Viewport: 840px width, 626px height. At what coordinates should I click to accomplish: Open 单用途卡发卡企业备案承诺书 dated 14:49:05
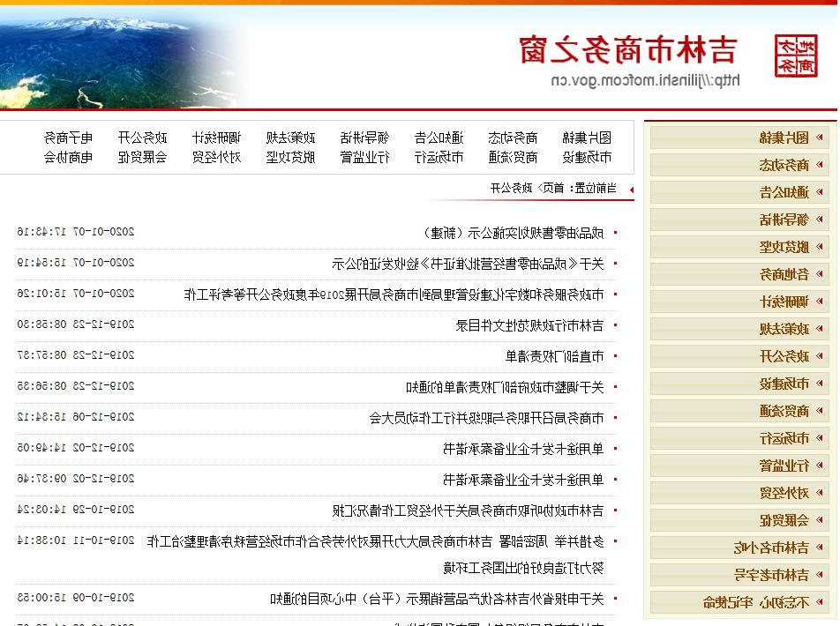[x=523, y=449]
